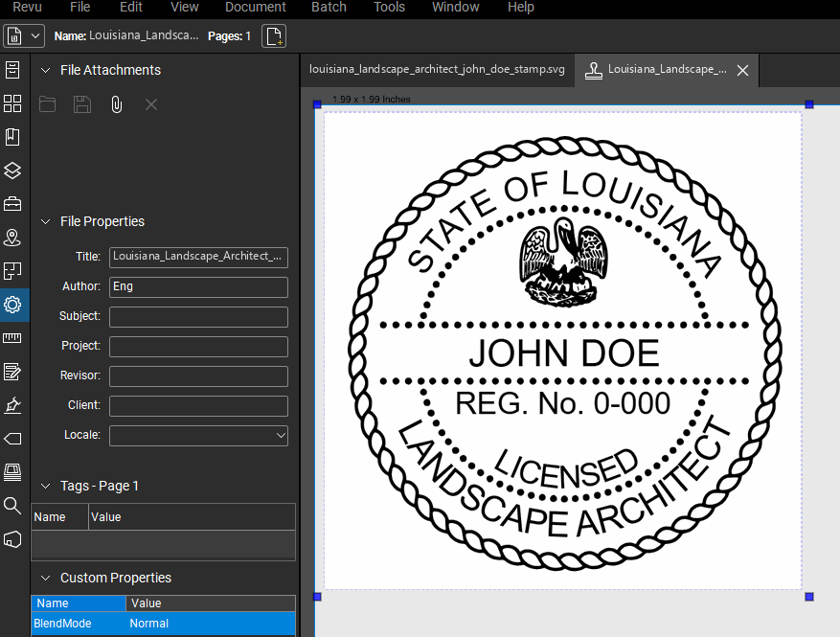Viewport: 840px width, 637px height.
Task: Click the Custom Properties Value column header
Action: tap(211, 603)
